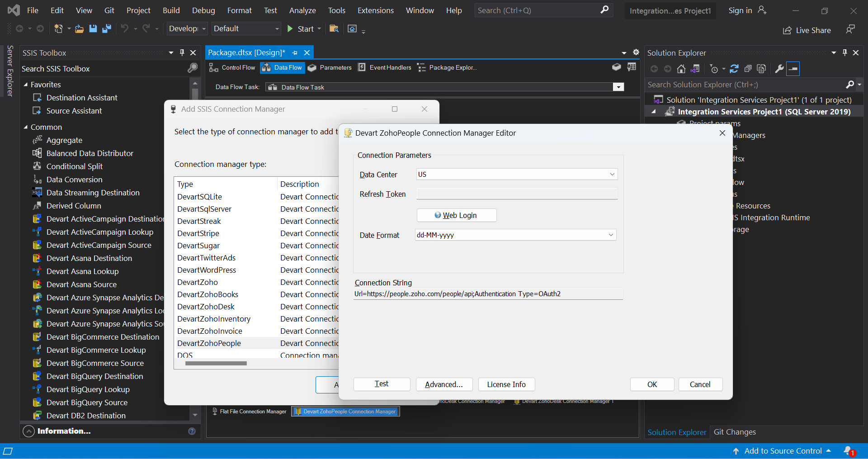Open the Data Flow Task dropdown arrow
This screenshot has height=459, width=868.
618,87
